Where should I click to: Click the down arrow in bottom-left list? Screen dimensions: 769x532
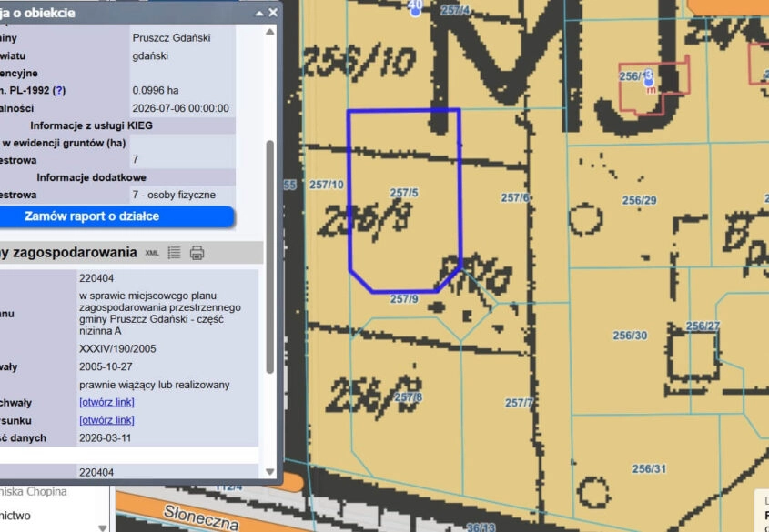click(103, 527)
